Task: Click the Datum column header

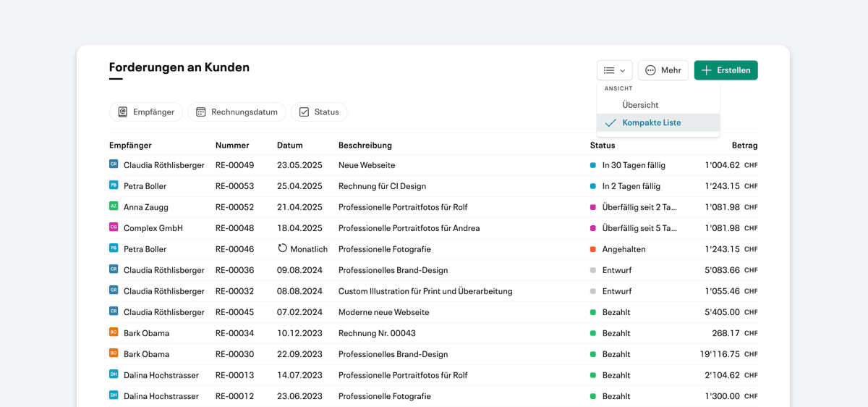Action: click(290, 146)
